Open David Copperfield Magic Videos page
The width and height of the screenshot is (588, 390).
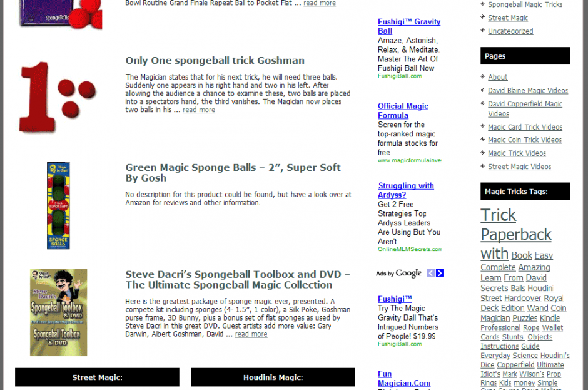click(x=525, y=109)
